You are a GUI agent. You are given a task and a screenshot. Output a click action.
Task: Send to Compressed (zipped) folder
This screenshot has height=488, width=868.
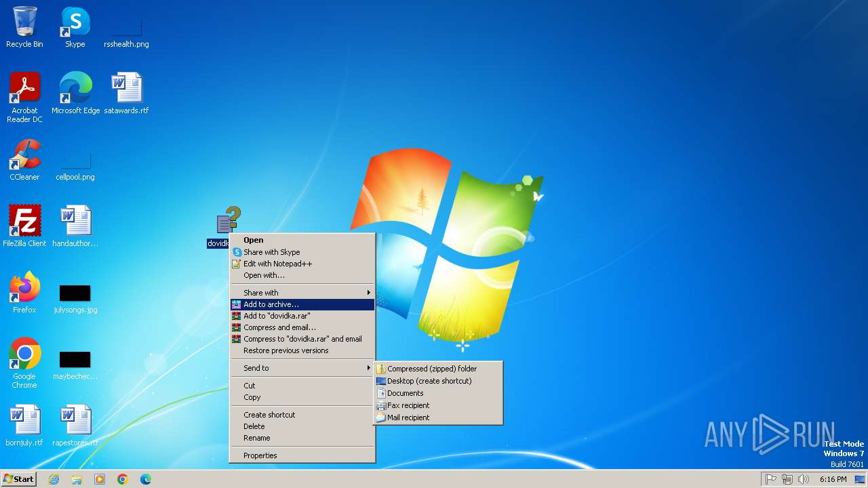[439, 369]
